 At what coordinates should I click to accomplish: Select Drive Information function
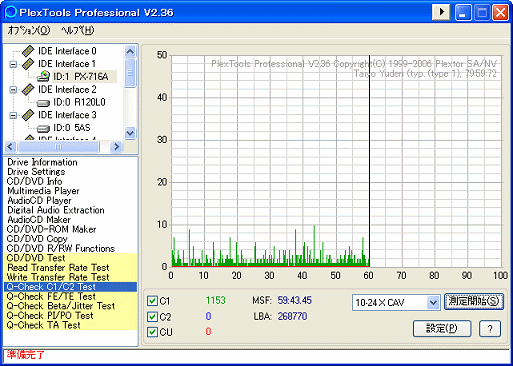click(x=42, y=162)
